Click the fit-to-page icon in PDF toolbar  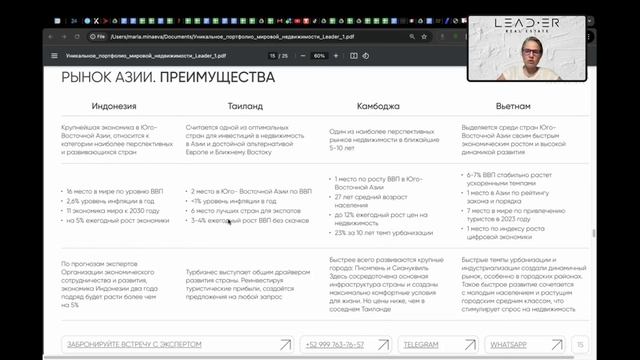pyautogui.click(x=353, y=56)
